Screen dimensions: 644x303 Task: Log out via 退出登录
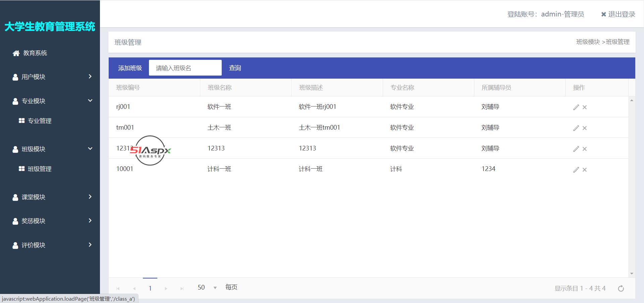(618, 14)
